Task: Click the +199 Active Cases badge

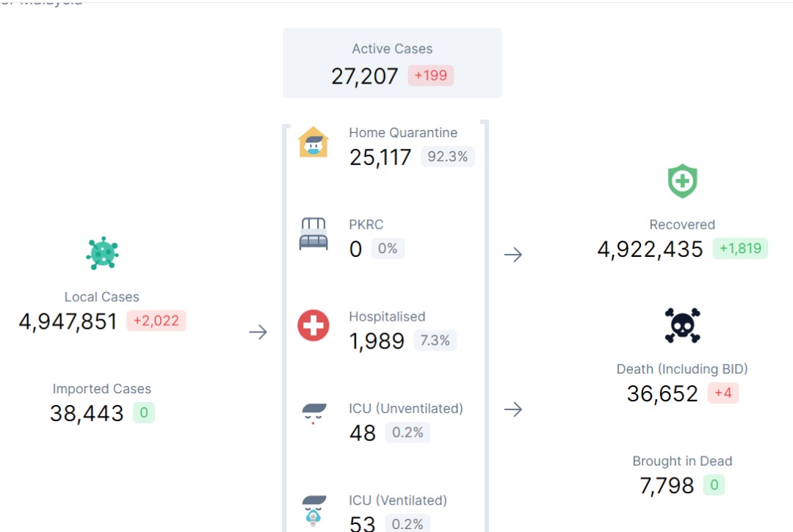Action: [x=431, y=76]
